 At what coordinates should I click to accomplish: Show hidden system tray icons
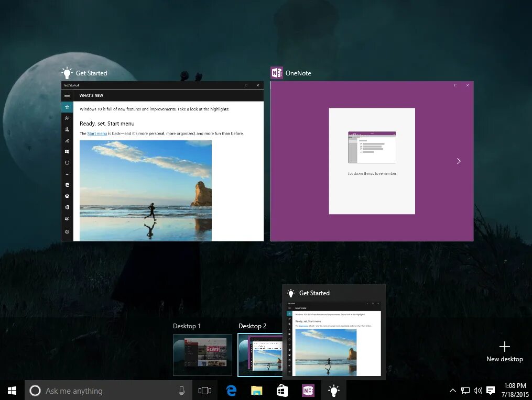tap(453, 391)
